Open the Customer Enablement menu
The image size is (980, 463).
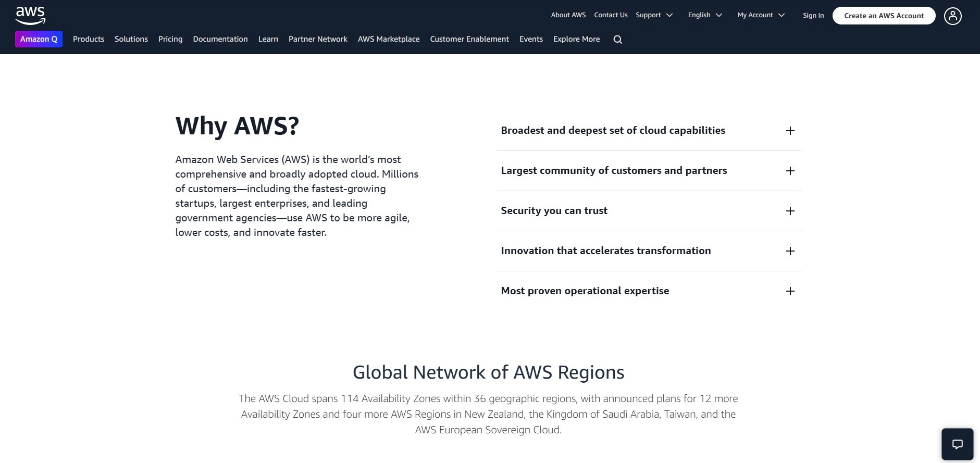(469, 39)
